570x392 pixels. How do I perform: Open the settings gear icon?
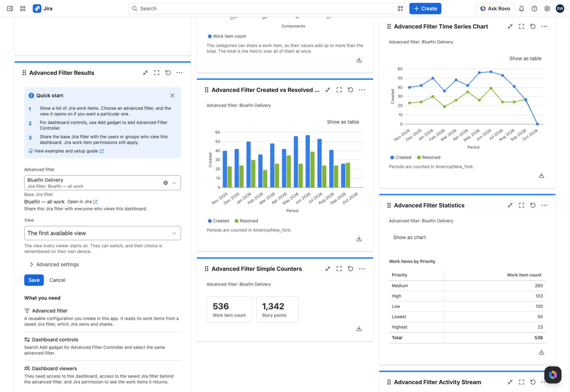[547, 9]
